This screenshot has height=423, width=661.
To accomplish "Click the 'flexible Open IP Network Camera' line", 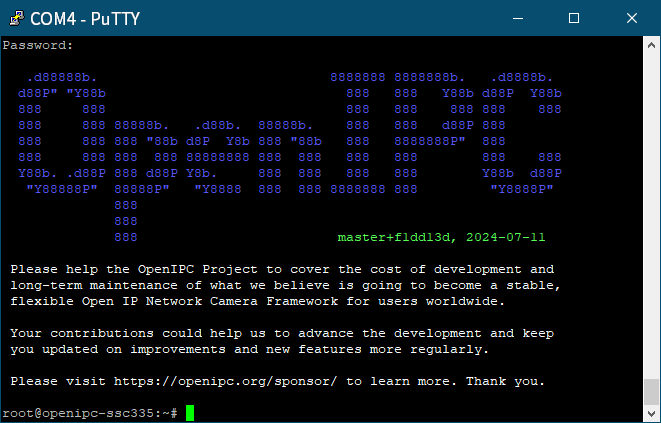I will pyautogui.click(x=258, y=302).
